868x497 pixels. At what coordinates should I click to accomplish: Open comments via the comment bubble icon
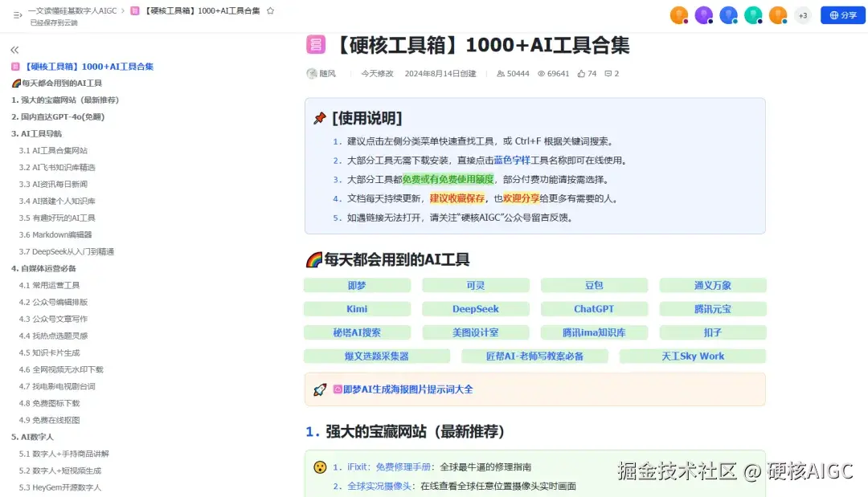click(x=608, y=71)
